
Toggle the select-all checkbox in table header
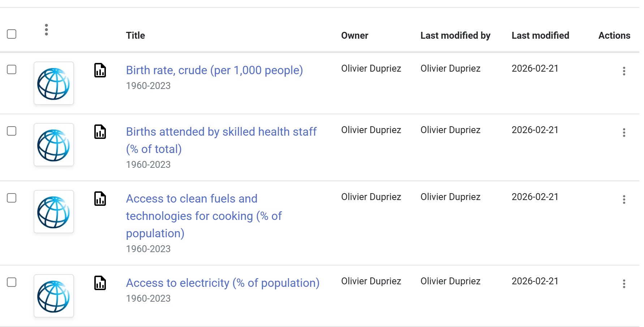12,34
